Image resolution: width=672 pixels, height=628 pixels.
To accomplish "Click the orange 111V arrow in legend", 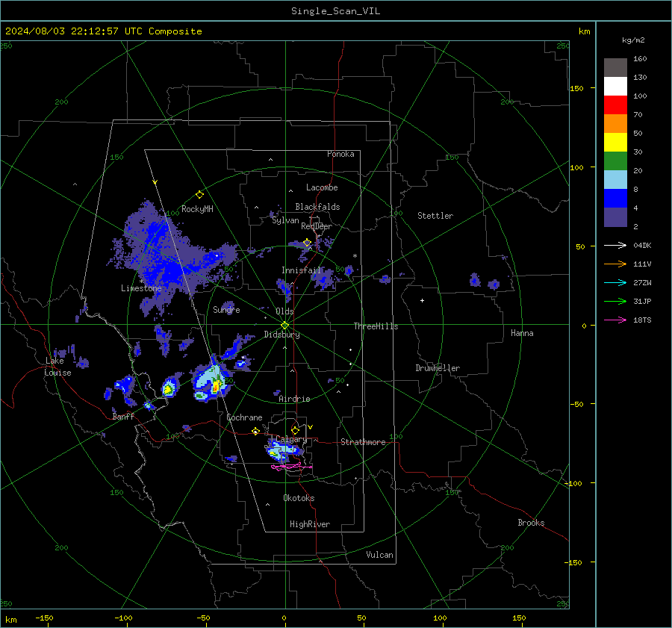I will 615,264.
